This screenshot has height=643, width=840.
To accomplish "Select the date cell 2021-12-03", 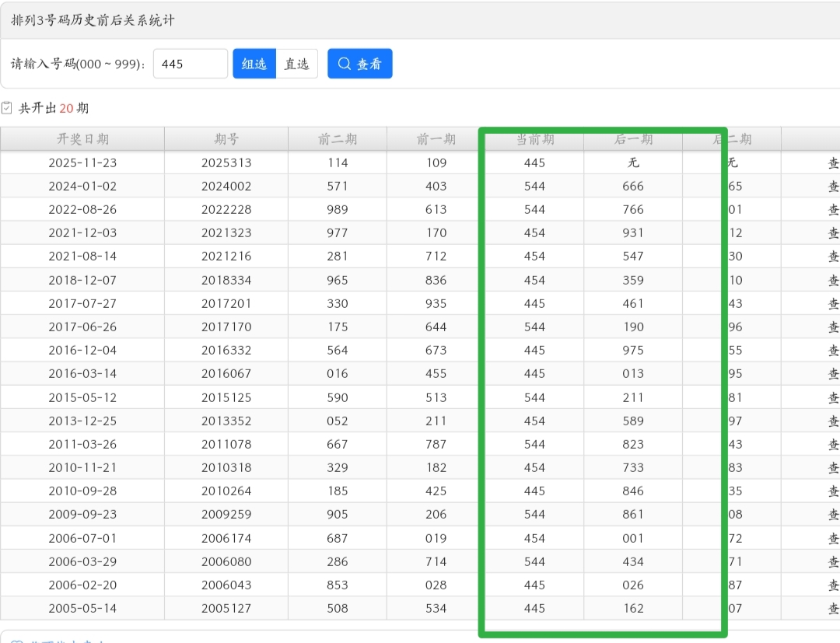I will (x=82, y=233).
